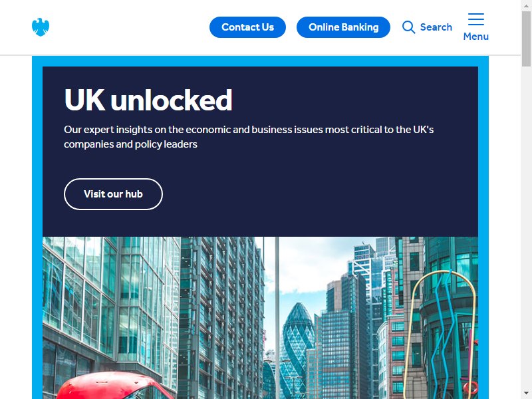The image size is (532, 399).
Task: Click the Gherkin building in the photo
Action: pyautogui.click(x=297, y=342)
